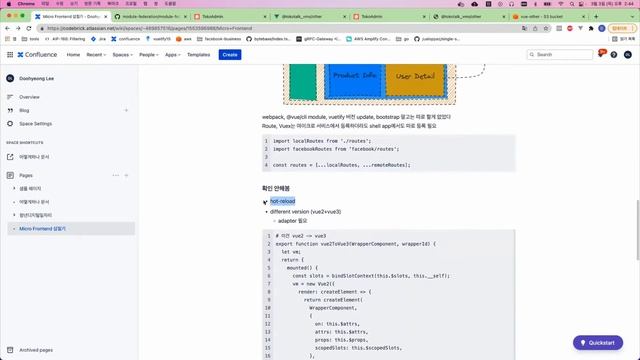Image resolution: width=640 pixels, height=360 pixels.
Task: Click the share icon in address bar
Action: (535, 28)
